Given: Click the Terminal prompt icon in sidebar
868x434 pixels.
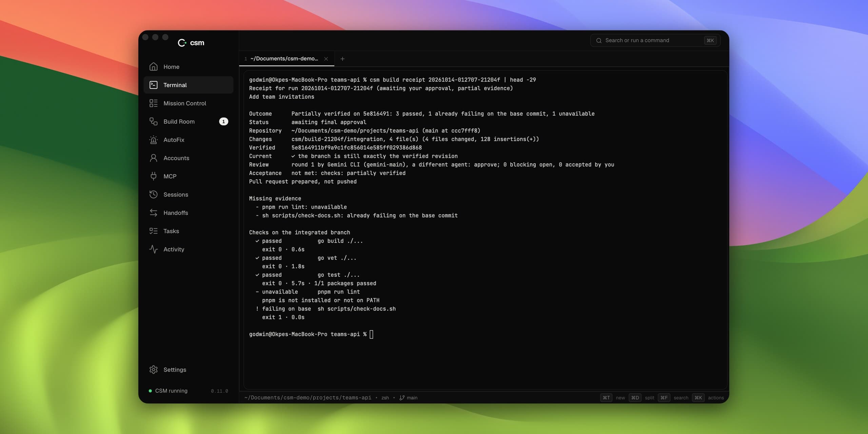Looking at the screenshot, I should click(153, 85).
